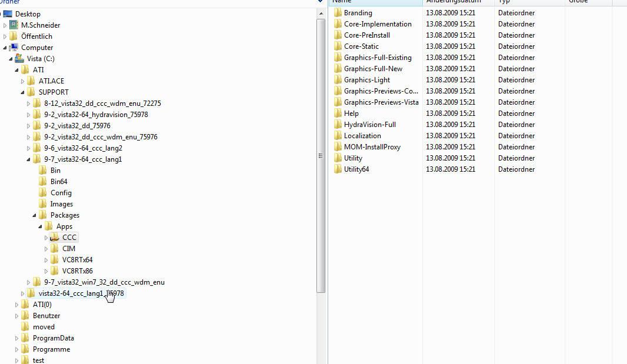627x364 pixels.
Task: Click the Core-Implementation folder icon
Action: click(x=338, y=24)
